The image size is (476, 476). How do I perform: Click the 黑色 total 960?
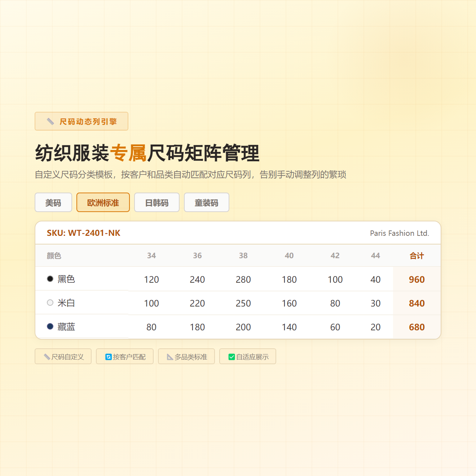(x=417, y=279)
